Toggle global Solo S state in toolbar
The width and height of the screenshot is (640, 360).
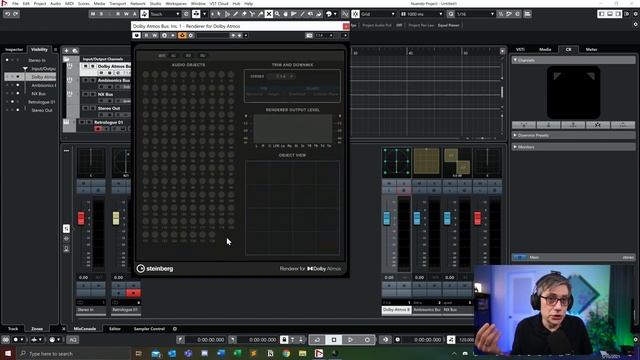click(101, 14)
